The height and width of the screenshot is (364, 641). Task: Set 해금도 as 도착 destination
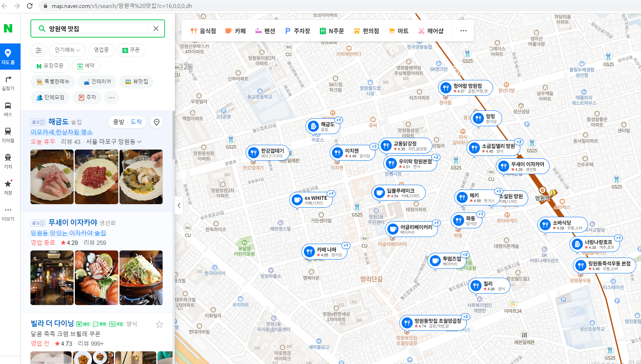pyautogui.click(x=137, y=122)
